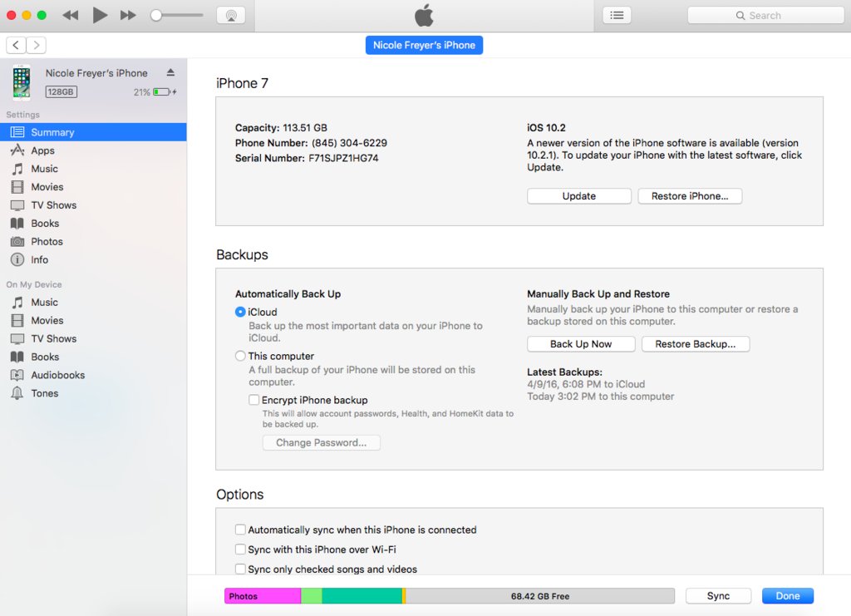Image resolution: width=851 pixels, height=616 pixels.
Task: Select iCloud automatic backup option
Action: tap(240, 312)
